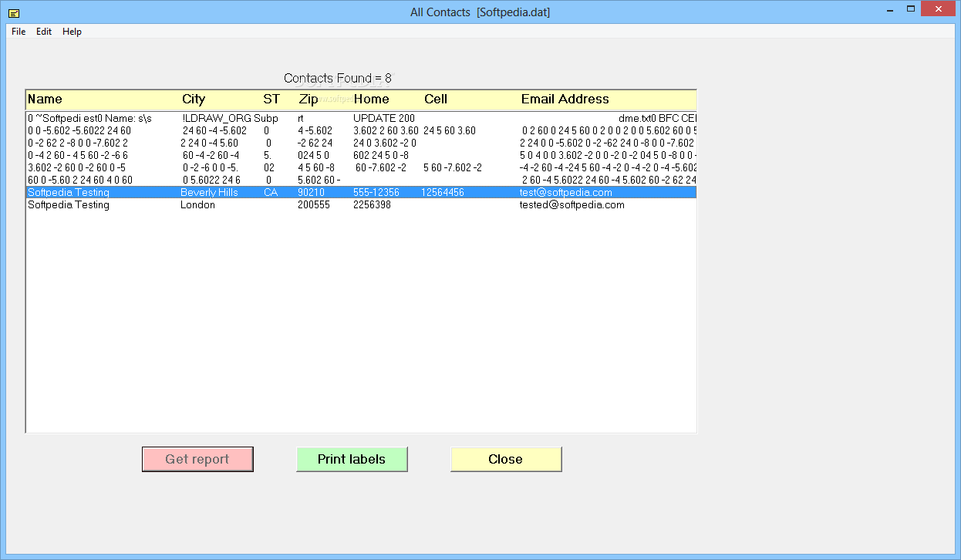Click the dme.txt0 BFC email cell
Viewport: 961px width, 560px height.
coord(657,118)
